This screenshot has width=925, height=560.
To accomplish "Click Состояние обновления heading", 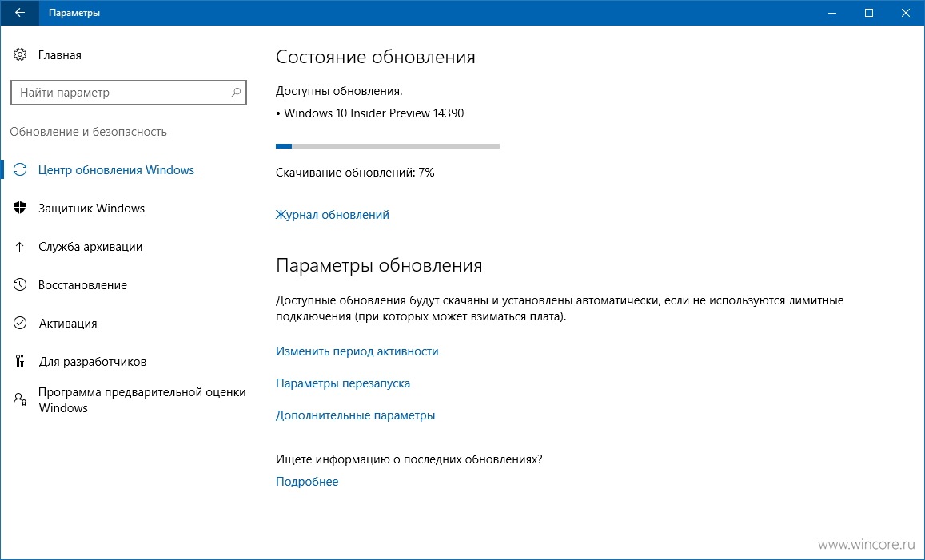I will (x=375, y=57).
